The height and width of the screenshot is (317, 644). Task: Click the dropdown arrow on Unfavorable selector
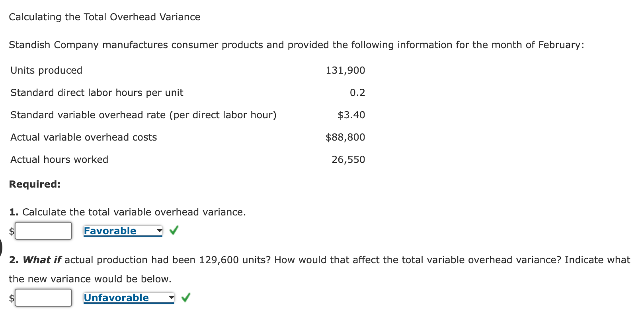point(170,298)
